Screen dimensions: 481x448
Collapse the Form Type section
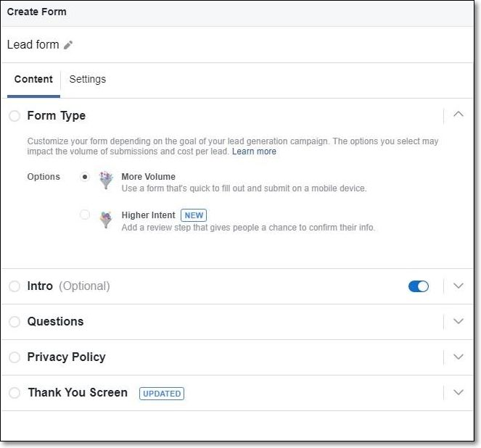(x=459, y=115)
